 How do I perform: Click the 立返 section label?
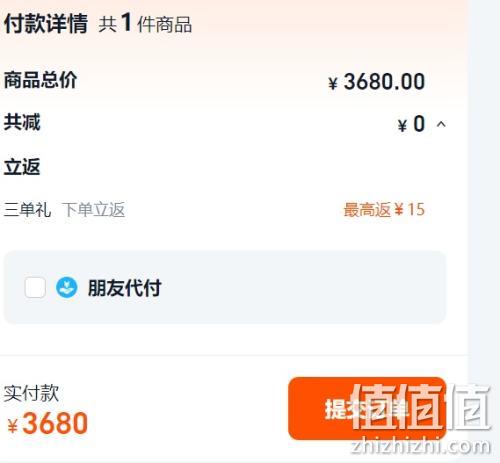click(22, 167)
